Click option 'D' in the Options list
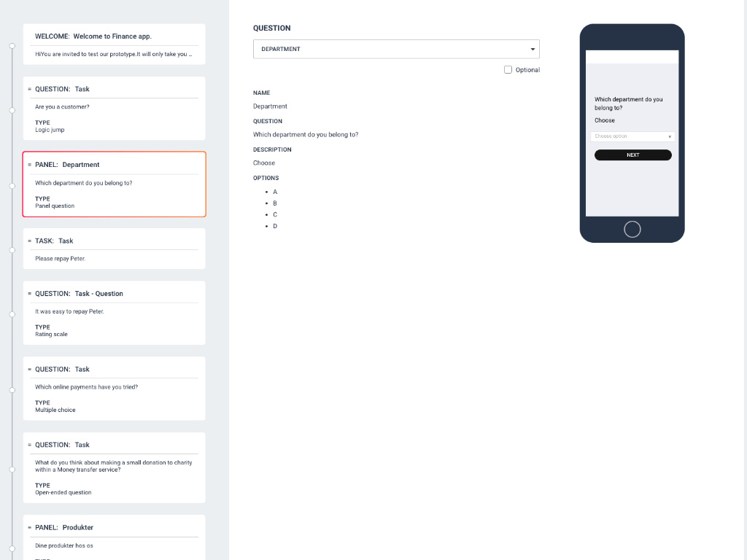The width and height of the screenshot is (747, 560). (x=275, y=226)
